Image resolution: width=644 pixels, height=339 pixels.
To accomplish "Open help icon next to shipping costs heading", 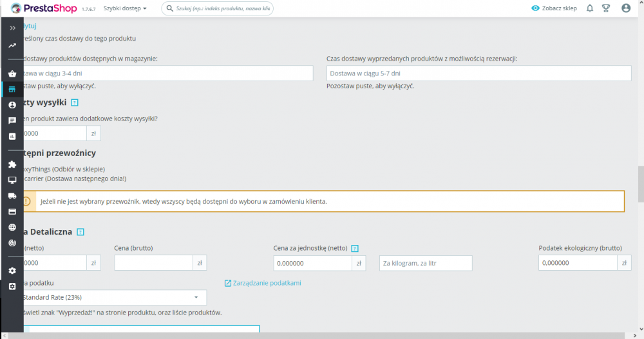I will pos(74,102).
